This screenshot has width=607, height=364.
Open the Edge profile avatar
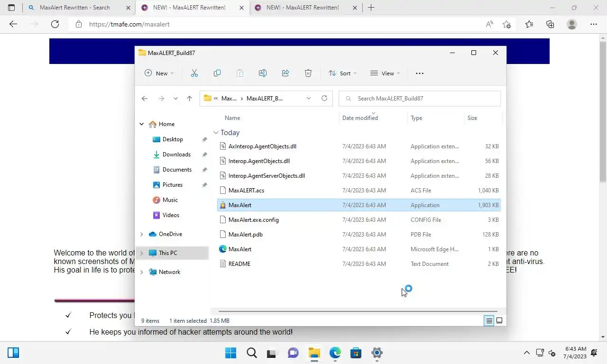click(572, 24)
